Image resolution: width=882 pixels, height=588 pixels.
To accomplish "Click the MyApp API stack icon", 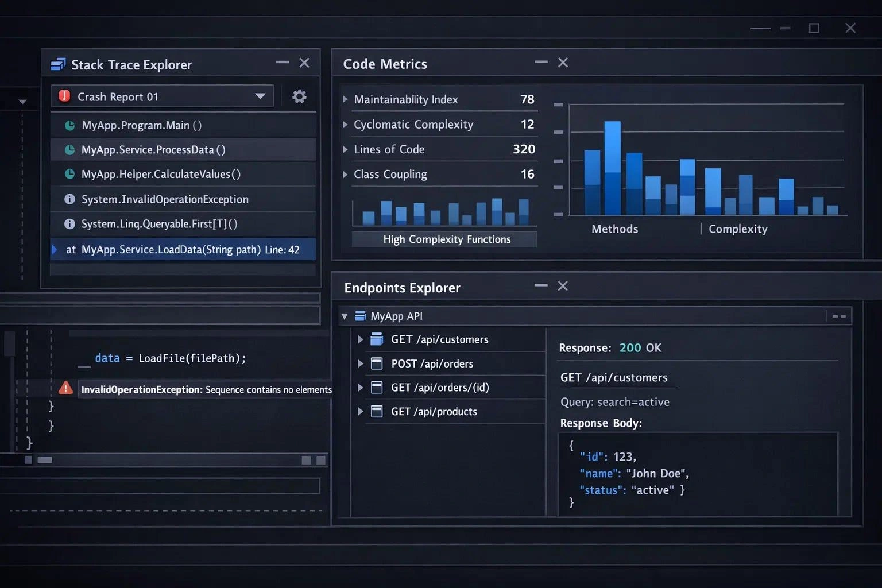I will [361, 316].
